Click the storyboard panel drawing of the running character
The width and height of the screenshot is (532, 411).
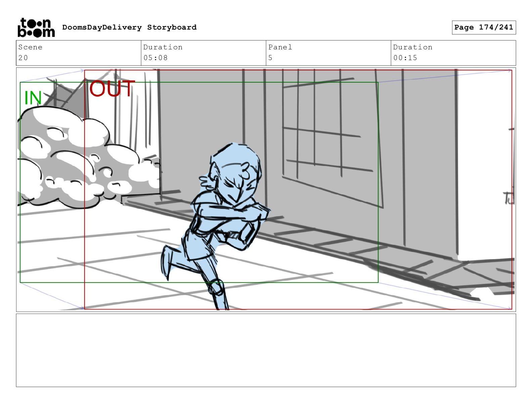[x=266, y=190]
